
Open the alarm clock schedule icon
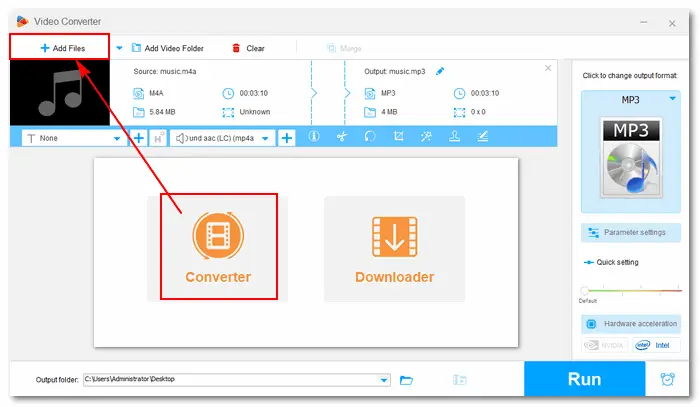[667, 380]
